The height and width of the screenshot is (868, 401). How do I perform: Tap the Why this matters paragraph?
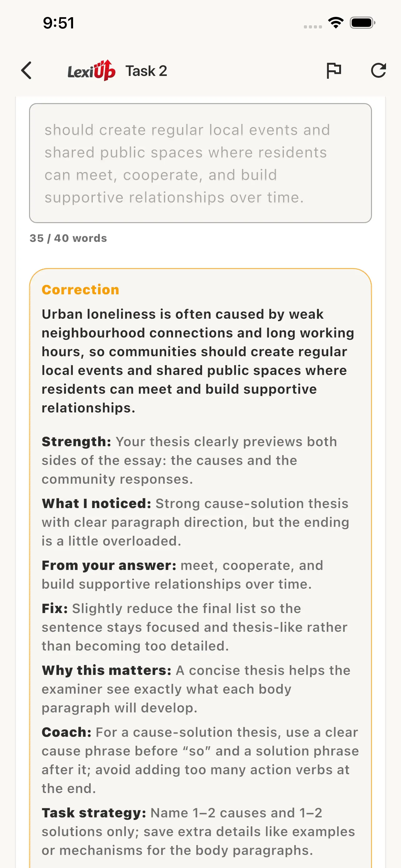click(196, 689)
